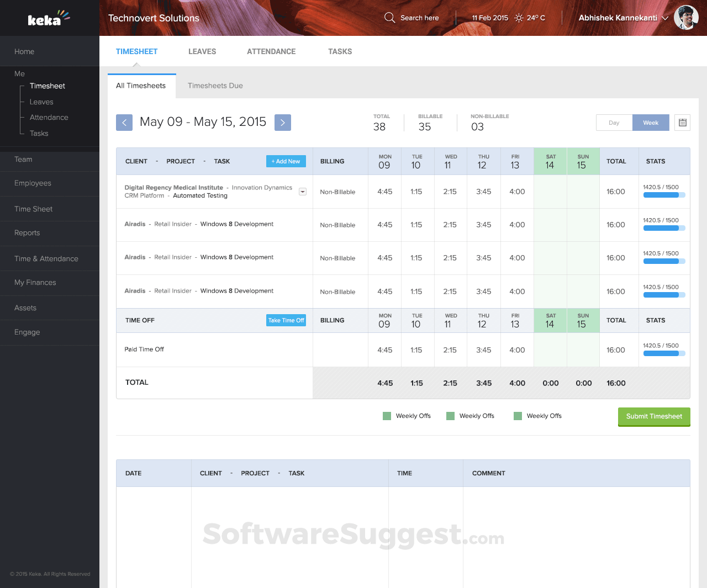Click the Paid Time Off stats progress bar

coord(664,353)
